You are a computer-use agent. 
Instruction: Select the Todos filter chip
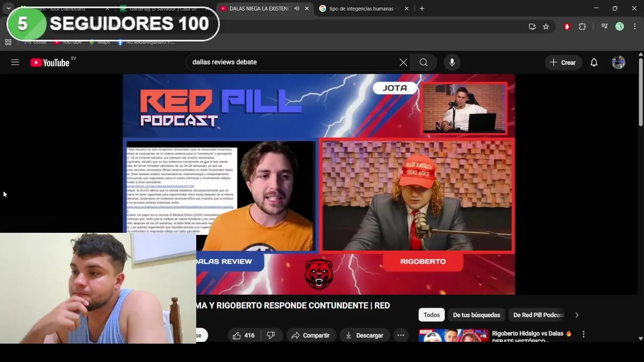tap(431, 315)
